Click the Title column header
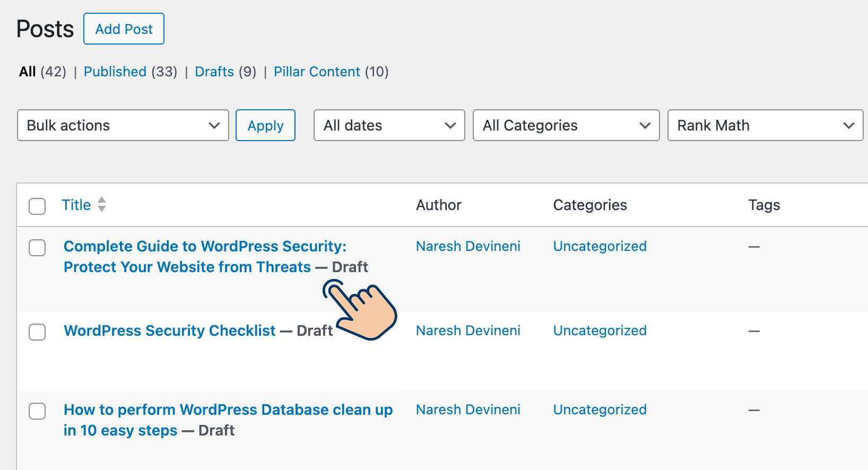 [x=76, y=205]
